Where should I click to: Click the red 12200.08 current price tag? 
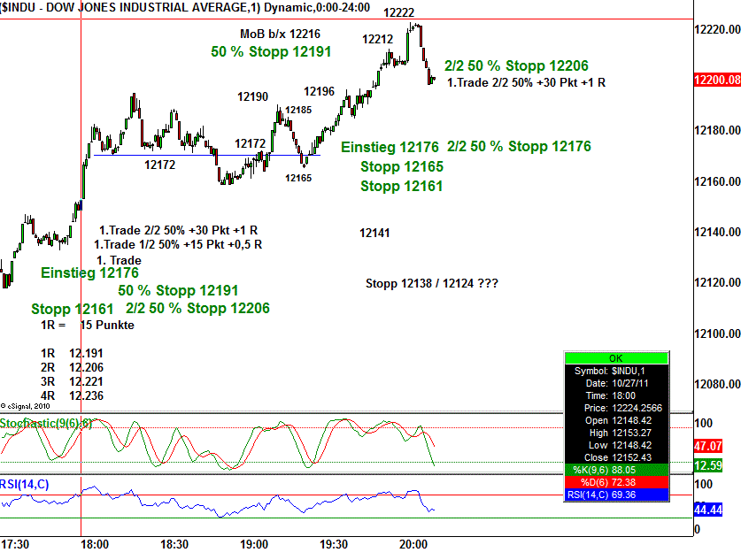pos(717,80)
